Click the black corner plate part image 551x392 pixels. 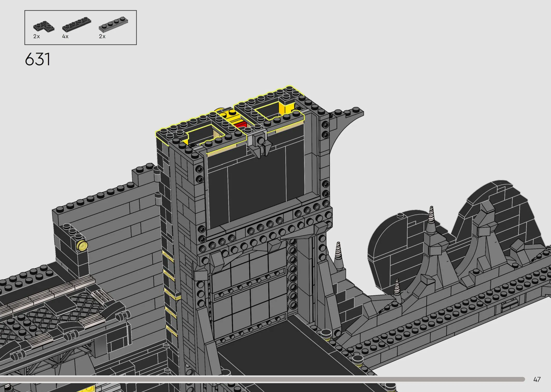pos(44,27)
